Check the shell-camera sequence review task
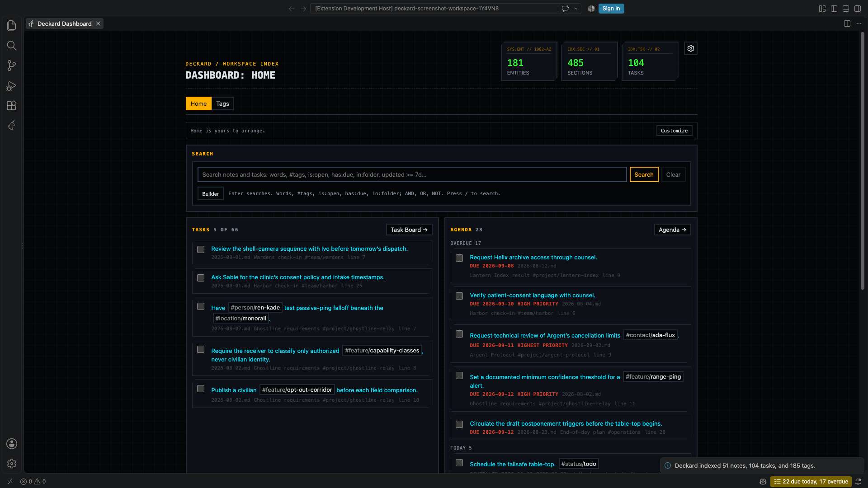 [x=201, y=249]
